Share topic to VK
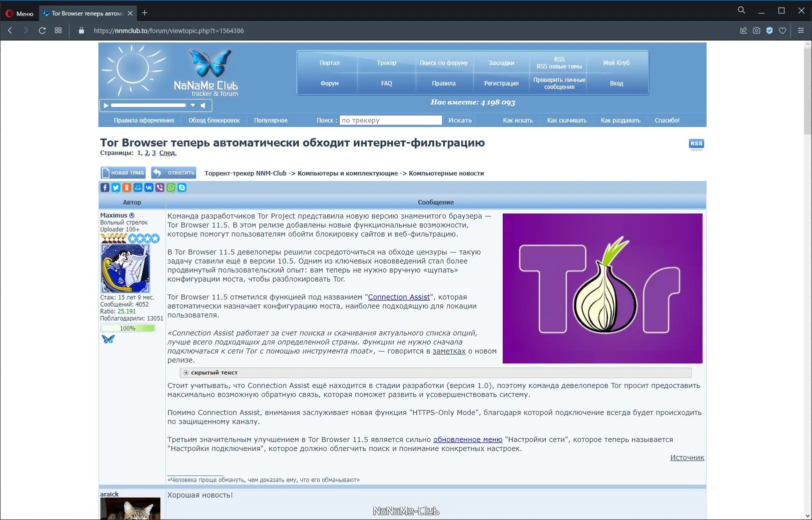This screenshot has width=812, height=520. click(x=149, y=187)
